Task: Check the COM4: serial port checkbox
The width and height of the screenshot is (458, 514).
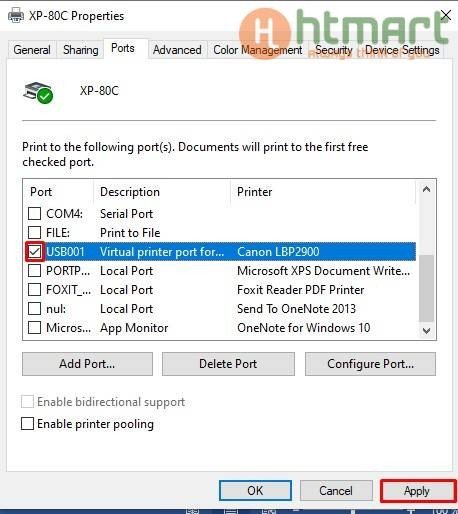Action: click(34, 214)
